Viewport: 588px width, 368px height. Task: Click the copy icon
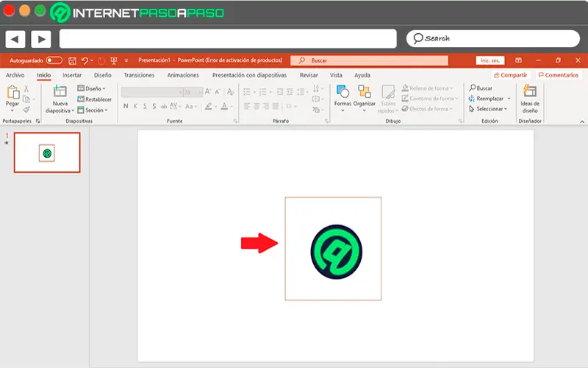[x=26, y=99]
